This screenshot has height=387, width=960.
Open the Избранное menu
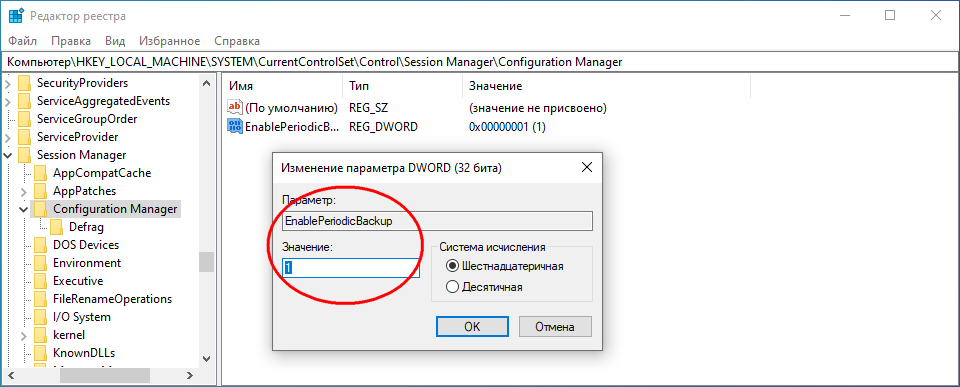[170, 41]
